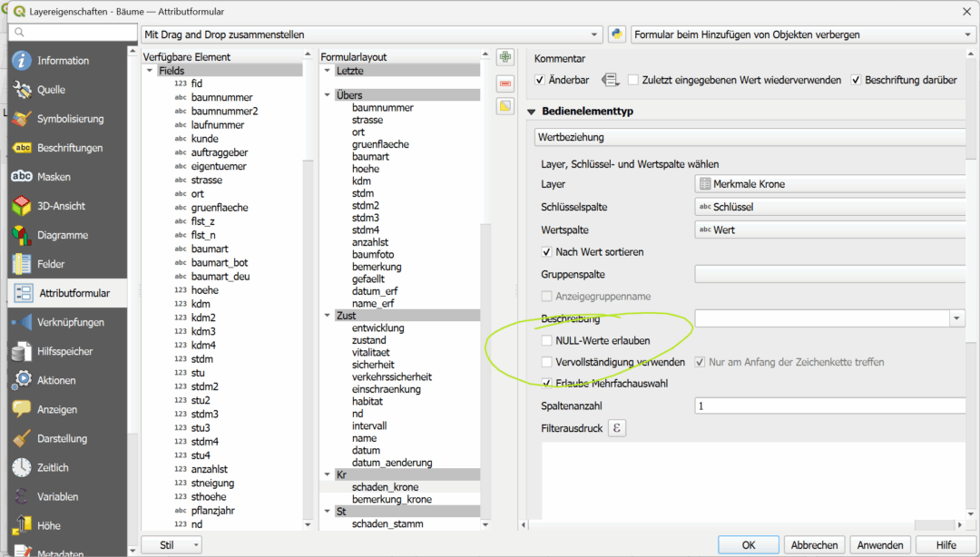Open the Bedienelementtyp Wertbeziehung dropdown

[749, 138]
